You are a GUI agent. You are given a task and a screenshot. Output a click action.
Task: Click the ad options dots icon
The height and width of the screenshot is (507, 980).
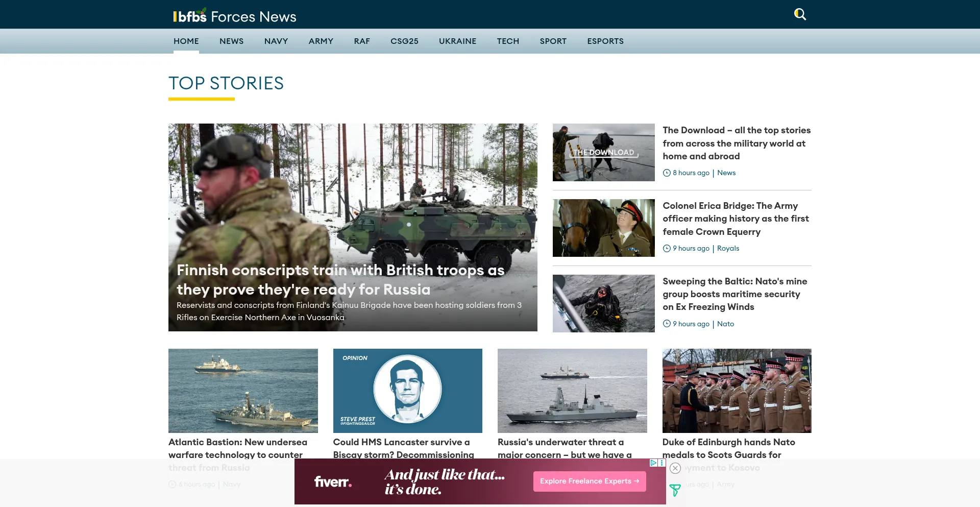pyautogui.click(x=662, y=463)
